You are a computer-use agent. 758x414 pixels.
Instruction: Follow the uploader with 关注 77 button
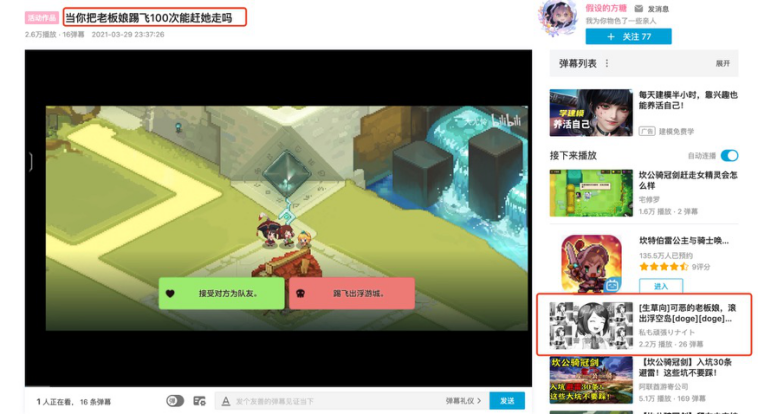coord(628,36)
